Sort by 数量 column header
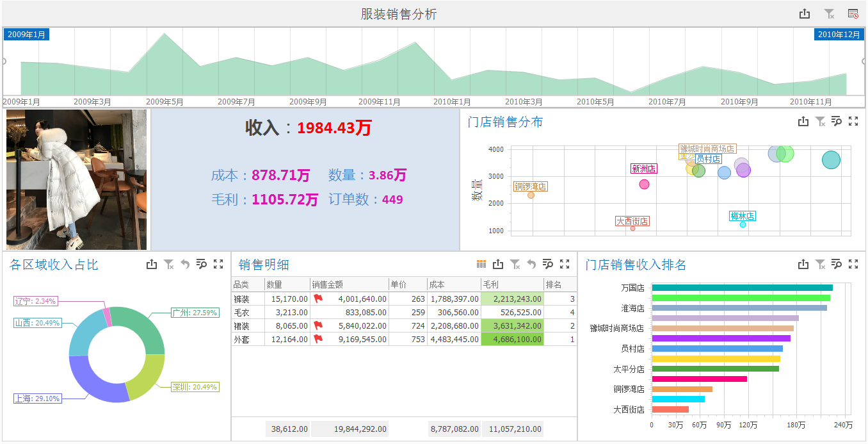 pyautogui.click(x=287, y=284)
